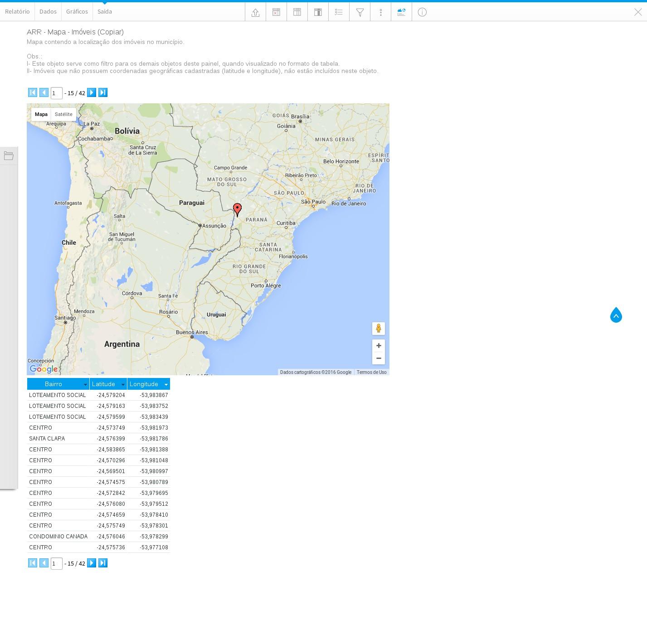Click latitude value -24,574659
Screen dimensions: 647x644
tap(111, 515)
